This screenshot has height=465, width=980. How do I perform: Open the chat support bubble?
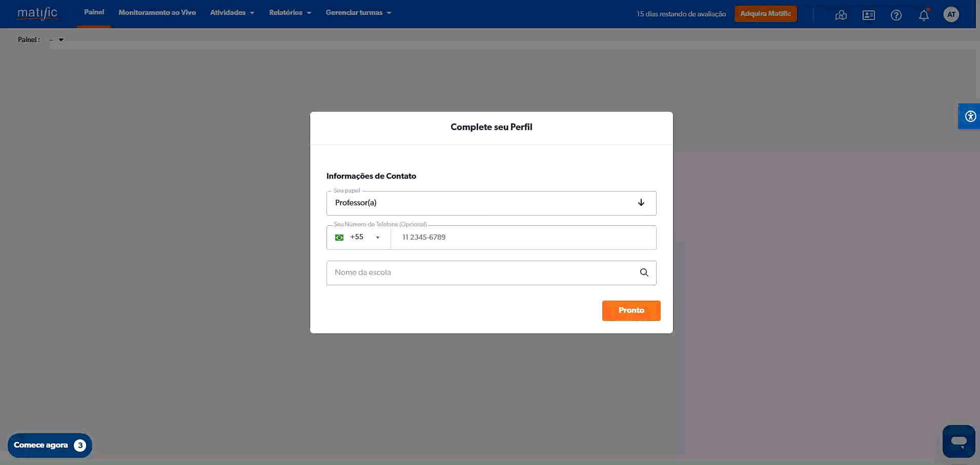(958, 441)
